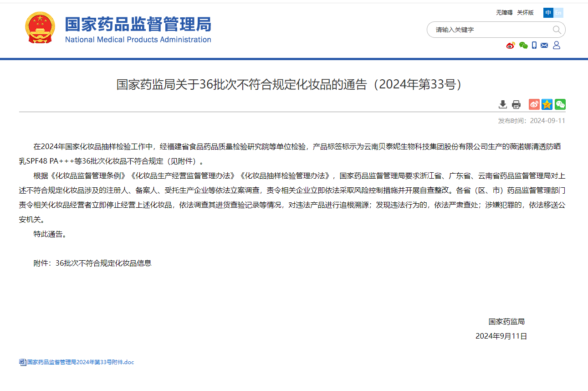Image resolution: width=588 pixels, height=391 pixels.
Task: Share article to WeChat green button
Action: [x=560, y=104]
